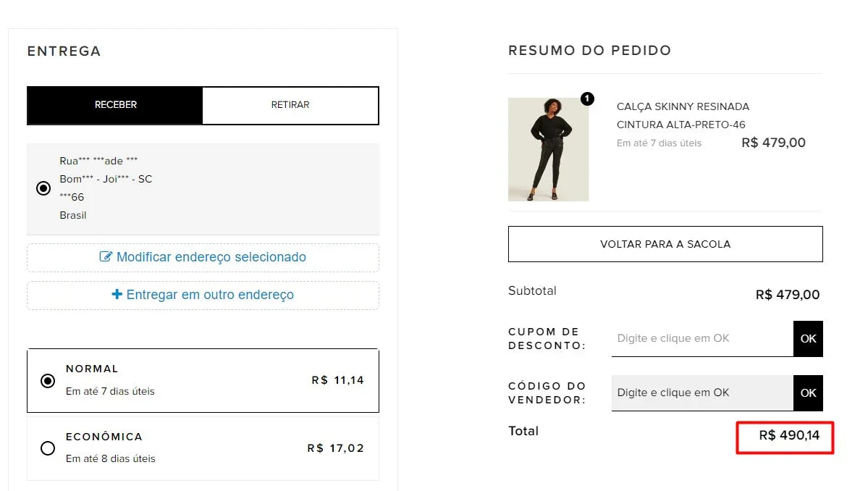Click the CALÇA SKINNY RESINADA product name

click(683, 106)
